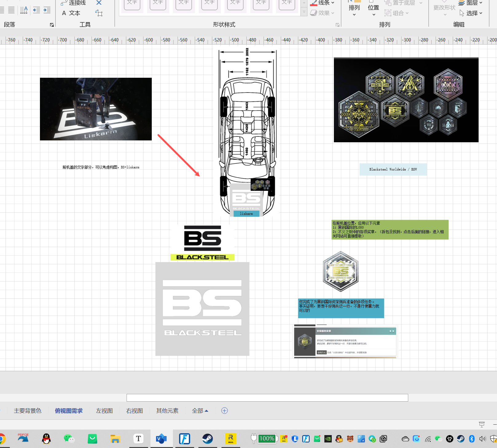497x448 pixels.
Task: Switch to the 其他元素 page tab
Action: 167,411
